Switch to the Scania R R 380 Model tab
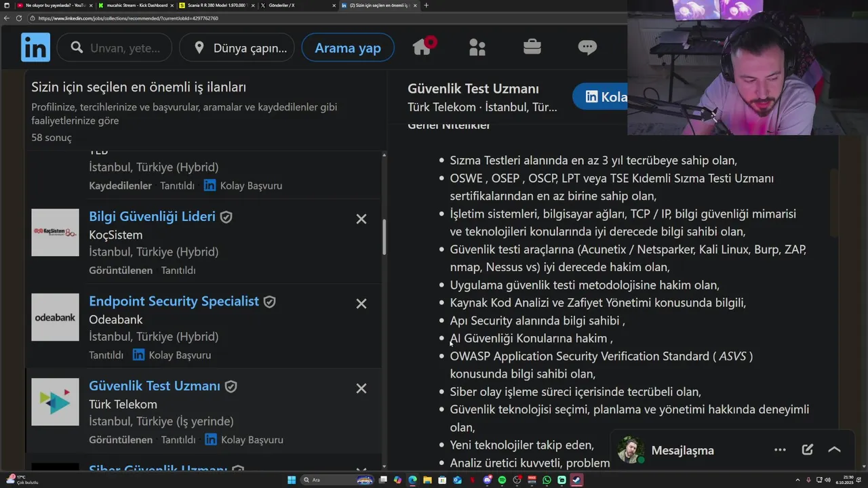Viewport: 868px width, 488px height. (x=216, y=5)
